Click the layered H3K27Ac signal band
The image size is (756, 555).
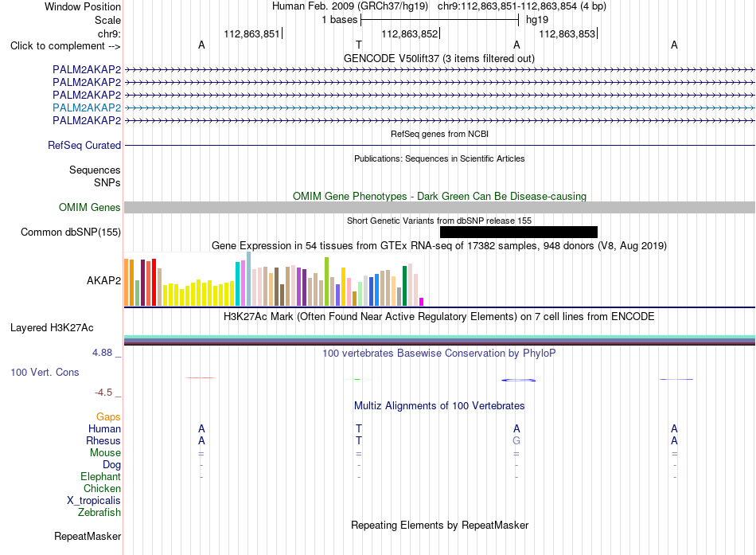tap(439, 340)
